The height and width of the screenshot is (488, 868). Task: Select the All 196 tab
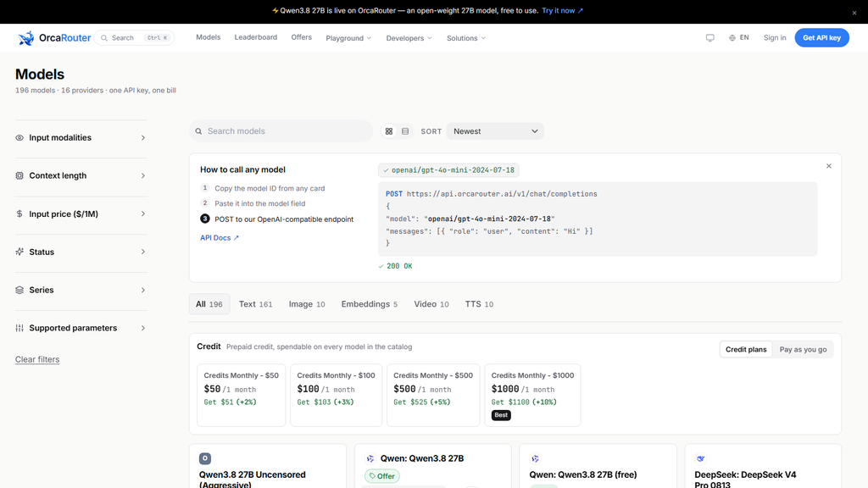(209, 304)
